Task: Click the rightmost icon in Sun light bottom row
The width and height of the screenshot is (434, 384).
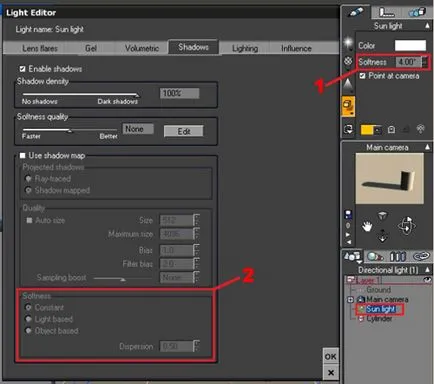Action: [421, 129]
